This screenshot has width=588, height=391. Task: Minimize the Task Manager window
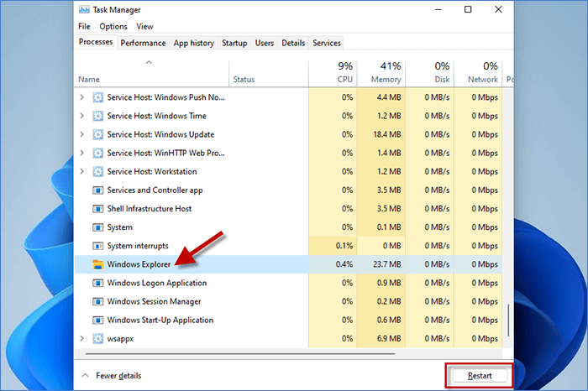pyautogui.click(x=438, y=9)
